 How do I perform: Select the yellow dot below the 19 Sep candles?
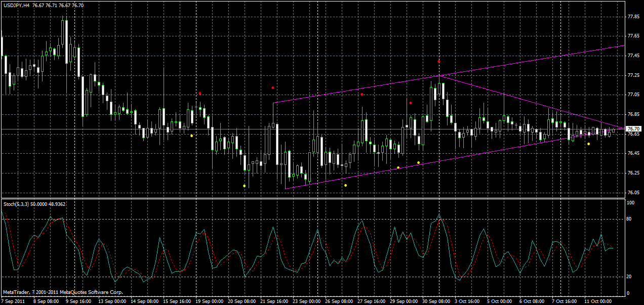pos(191,136)
